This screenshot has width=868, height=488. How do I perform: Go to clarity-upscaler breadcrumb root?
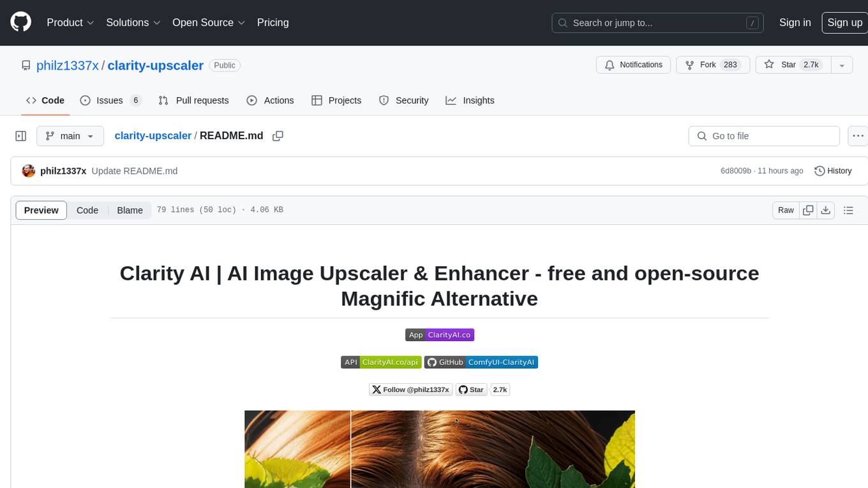(153, 135)
